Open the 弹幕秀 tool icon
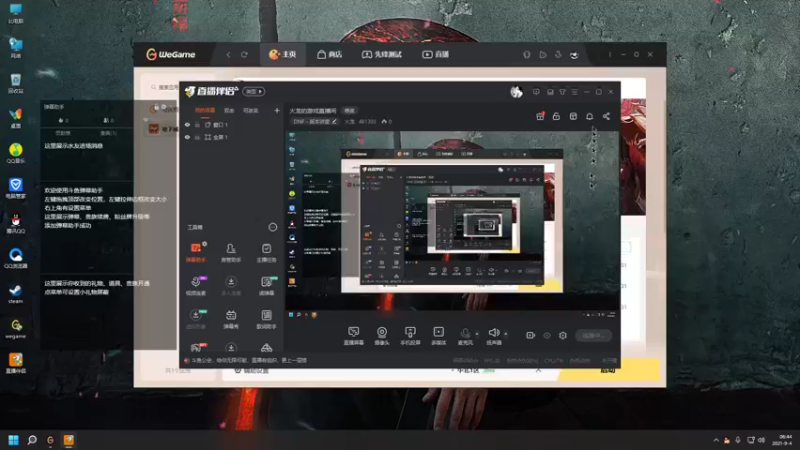The image size is (800, 450). click(231, 319)
